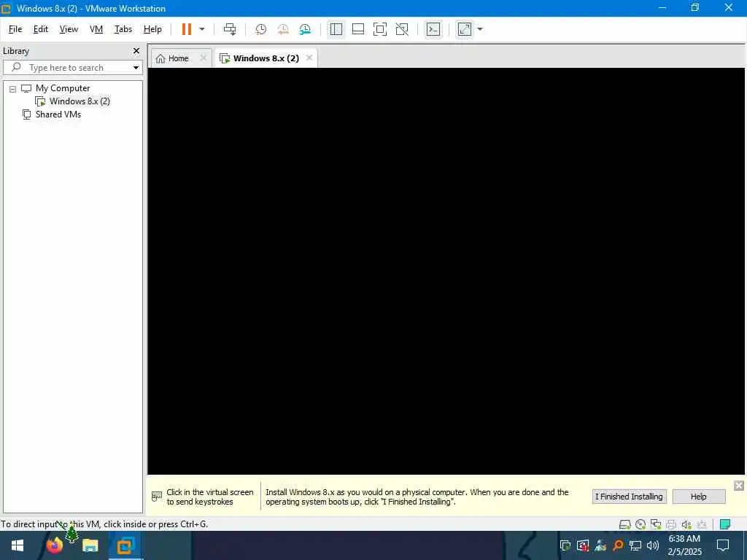Click the USB device status icon
The image size is (747, 560).
click(x=702, y=524)
